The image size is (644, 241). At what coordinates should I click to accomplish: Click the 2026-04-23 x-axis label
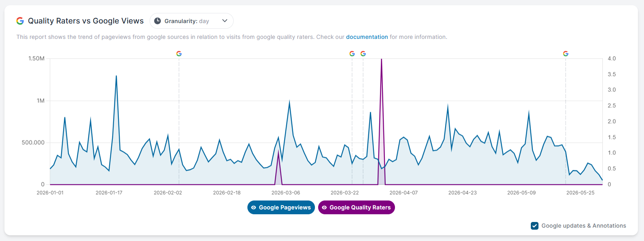pos(462,193)
